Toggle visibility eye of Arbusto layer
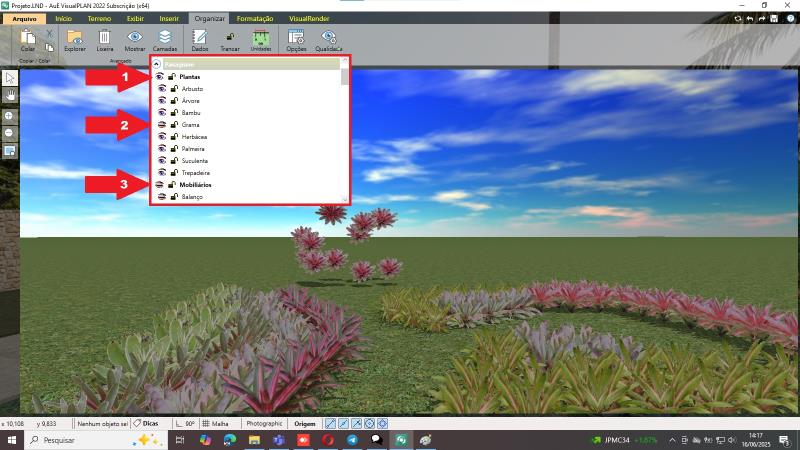 click(x=162, y=88)
